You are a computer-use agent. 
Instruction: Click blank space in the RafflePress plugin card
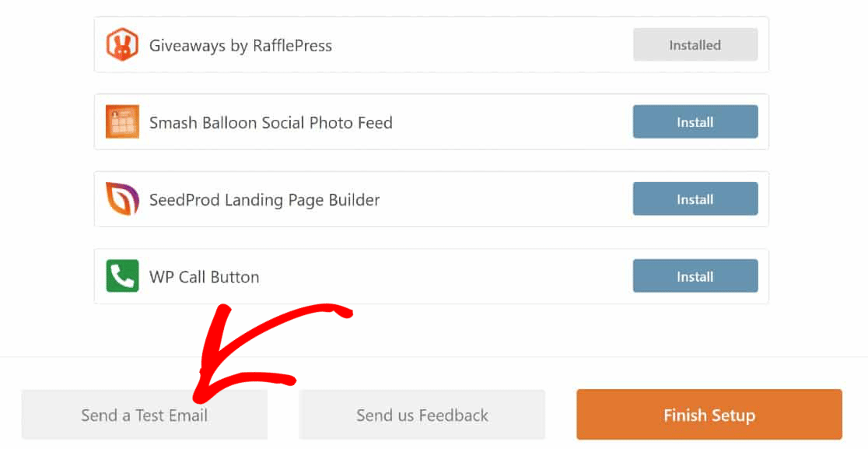point(481,45)
